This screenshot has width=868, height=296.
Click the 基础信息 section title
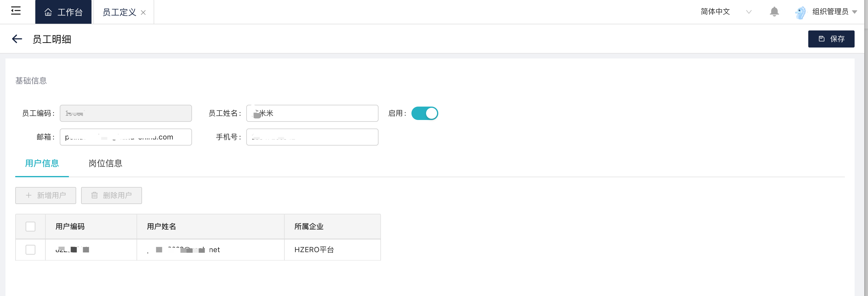[31, 81]
